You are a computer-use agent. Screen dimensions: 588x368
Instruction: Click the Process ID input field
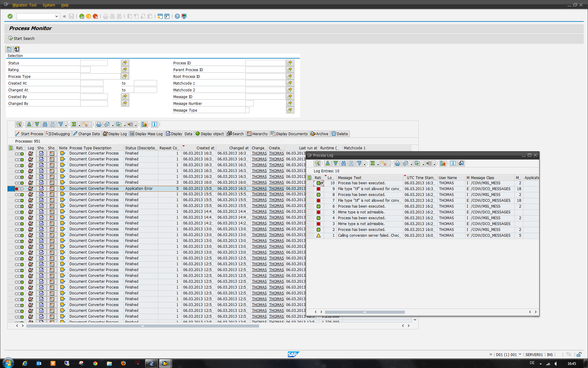coord(265,63)
